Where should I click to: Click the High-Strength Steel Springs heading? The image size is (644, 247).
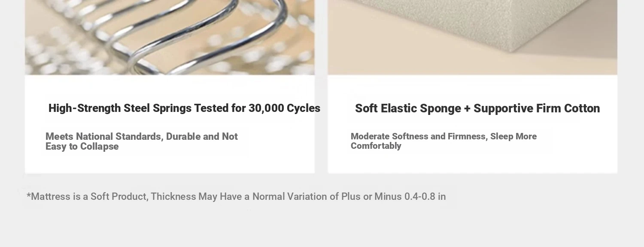tap(184, 108)
